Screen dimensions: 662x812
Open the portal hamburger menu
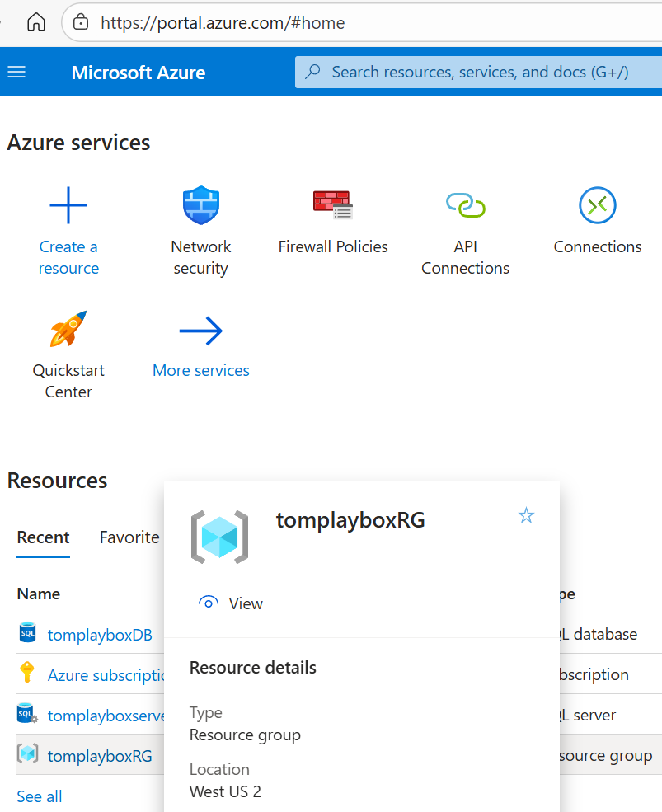point(16,72)
